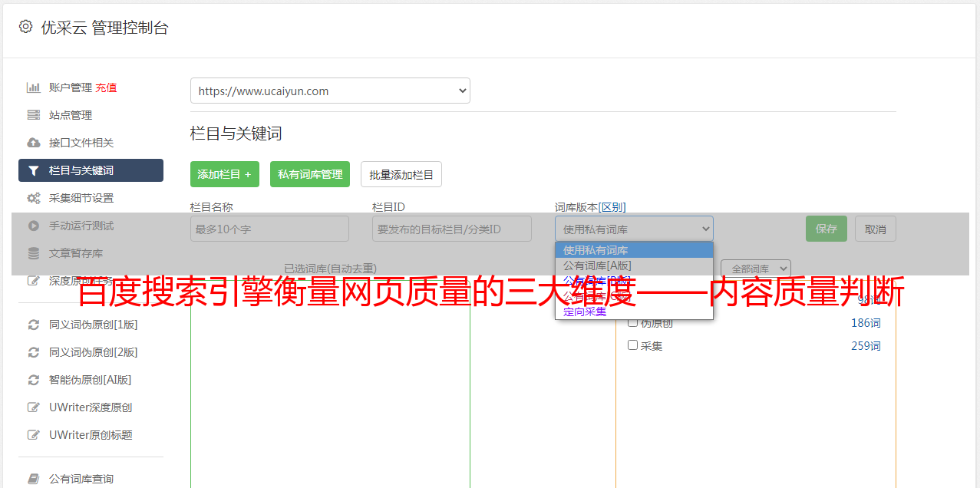Open 同义词伪原创[1版] in the sidebar

(x=94, y=325)
